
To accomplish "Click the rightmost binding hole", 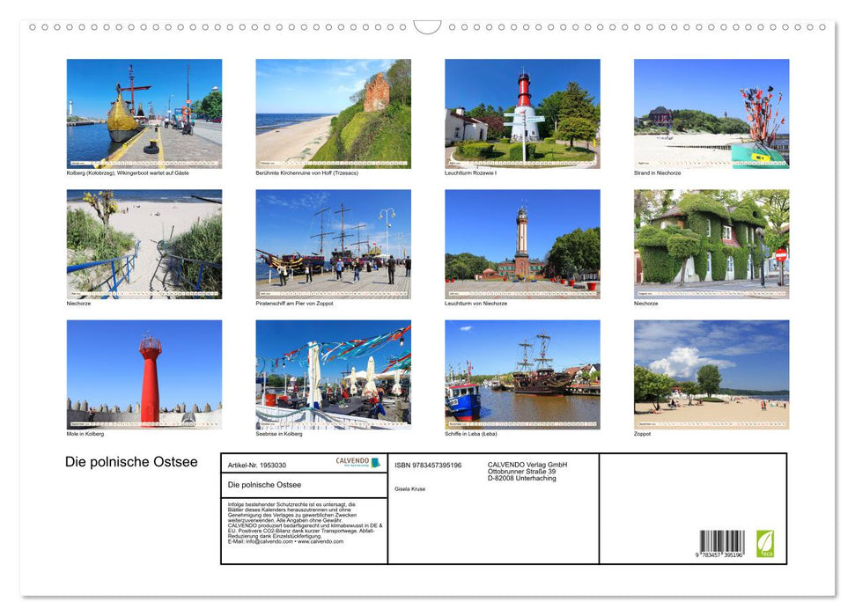I will tap(823, 27).
